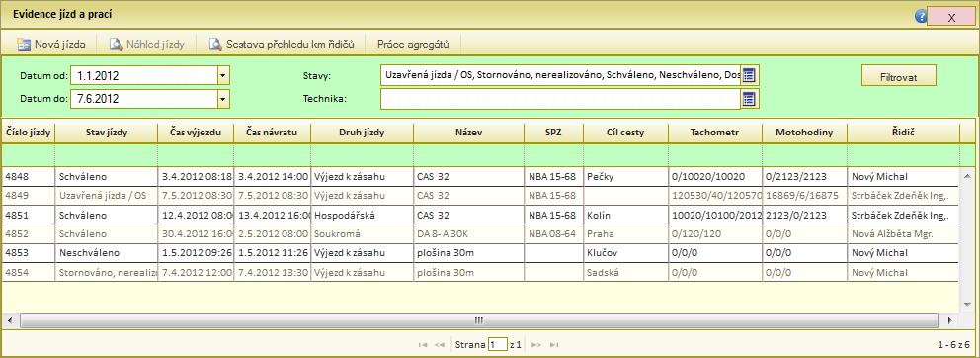Click the NBA 08-64 plate cell
The height and width of the screenshot is (358, 980).
point(554,233)
